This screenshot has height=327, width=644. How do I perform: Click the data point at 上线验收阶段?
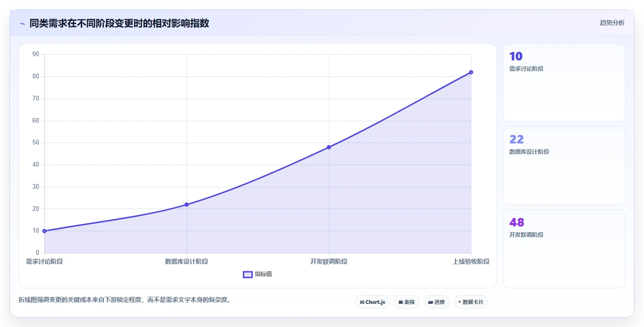click(x=471, y=72)
